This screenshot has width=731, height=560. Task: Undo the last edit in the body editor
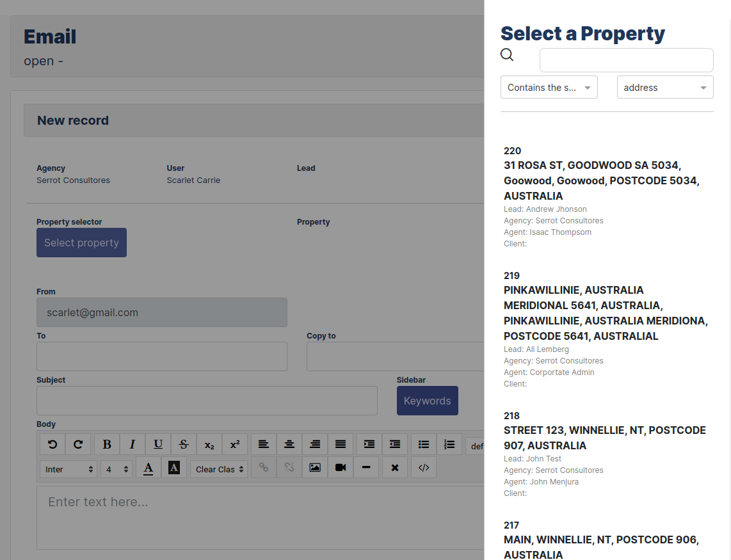point(52,444)
